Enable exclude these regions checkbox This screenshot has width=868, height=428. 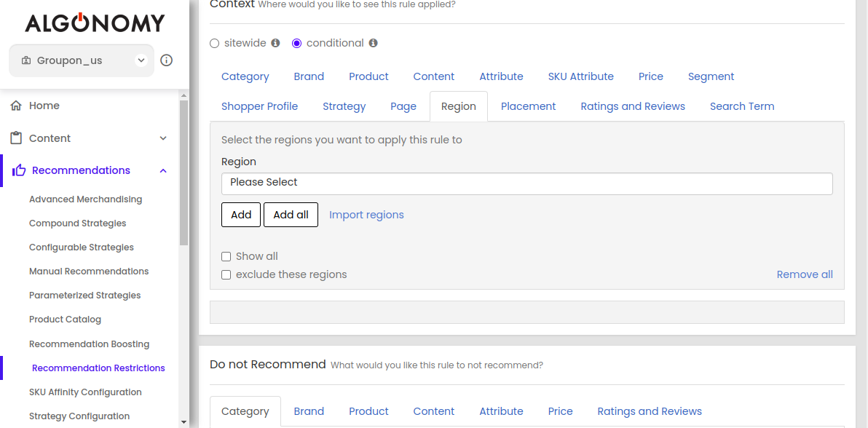point(226,274)
